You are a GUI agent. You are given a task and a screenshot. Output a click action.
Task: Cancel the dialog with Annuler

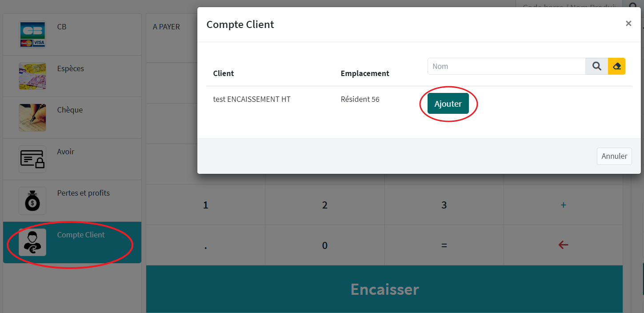614,156
